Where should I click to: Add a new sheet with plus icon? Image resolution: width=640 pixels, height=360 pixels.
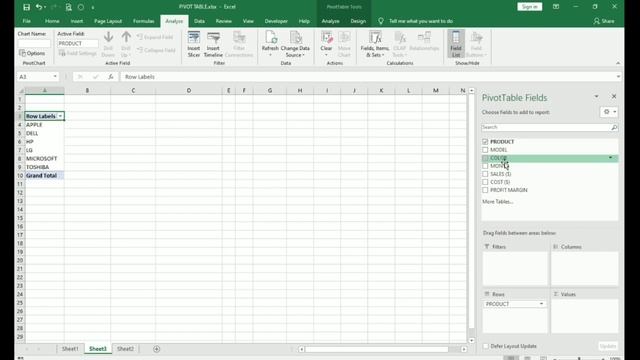coord(156,349)
